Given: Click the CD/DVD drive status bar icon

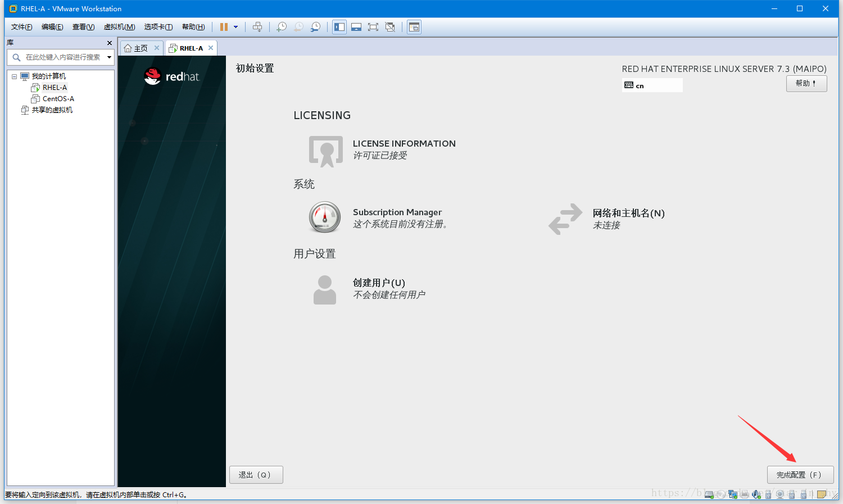Looking at the screenshot, I should tap(721, 495).
